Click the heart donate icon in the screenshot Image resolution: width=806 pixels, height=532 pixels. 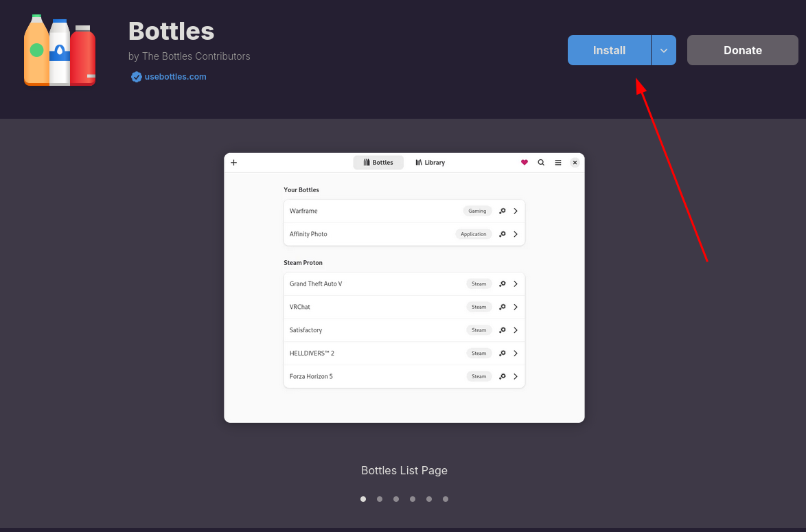(x=525, y=163)
